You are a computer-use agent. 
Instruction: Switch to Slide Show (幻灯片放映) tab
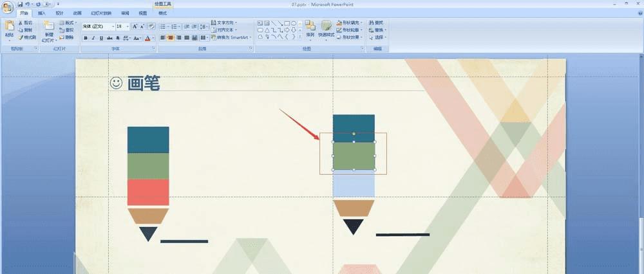[x=101, y=13]
